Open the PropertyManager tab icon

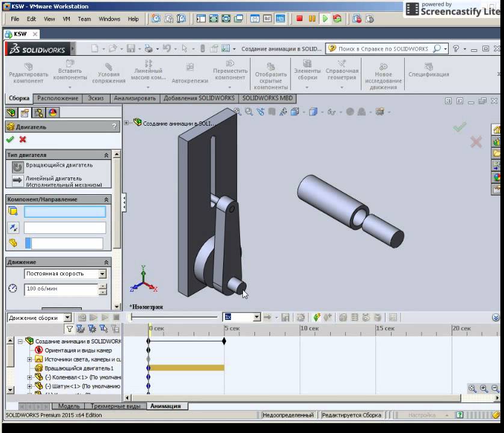[x=25, y=113]
